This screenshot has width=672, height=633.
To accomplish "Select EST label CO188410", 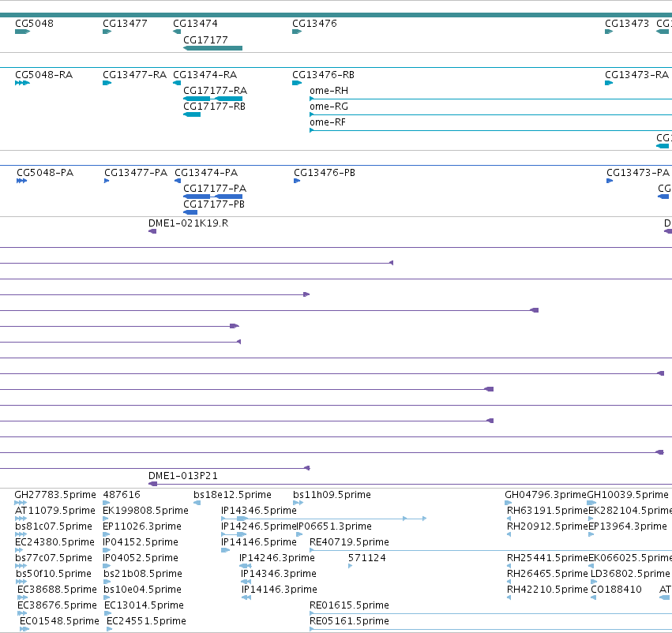I will coord(616,590).
